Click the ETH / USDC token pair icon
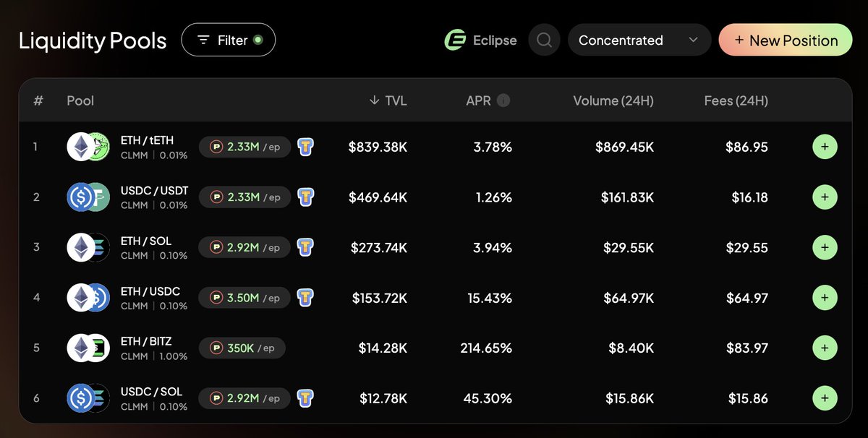 pos(88,298)
